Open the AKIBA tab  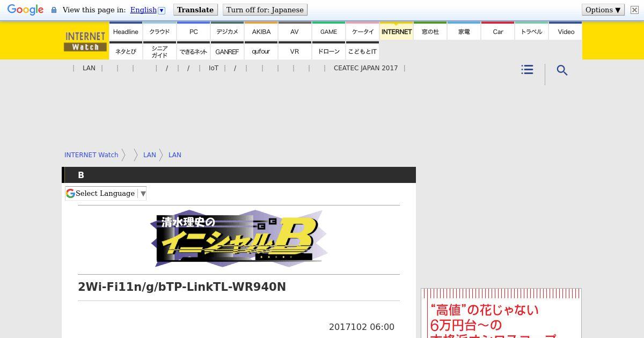[261, 31]
